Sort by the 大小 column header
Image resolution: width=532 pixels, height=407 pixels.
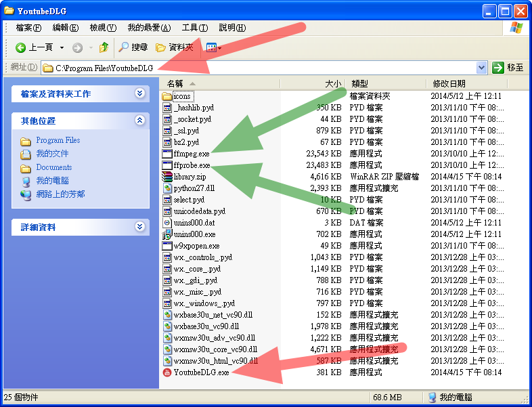click(313, 83)
